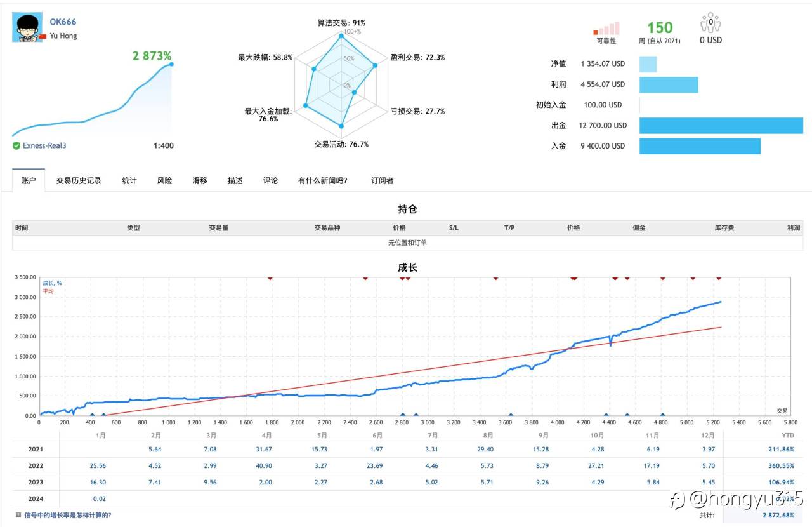Click the China flag icon beside Yu Hong
The width and height of the screenshot is (812, 527).
(x=43, y=36)
